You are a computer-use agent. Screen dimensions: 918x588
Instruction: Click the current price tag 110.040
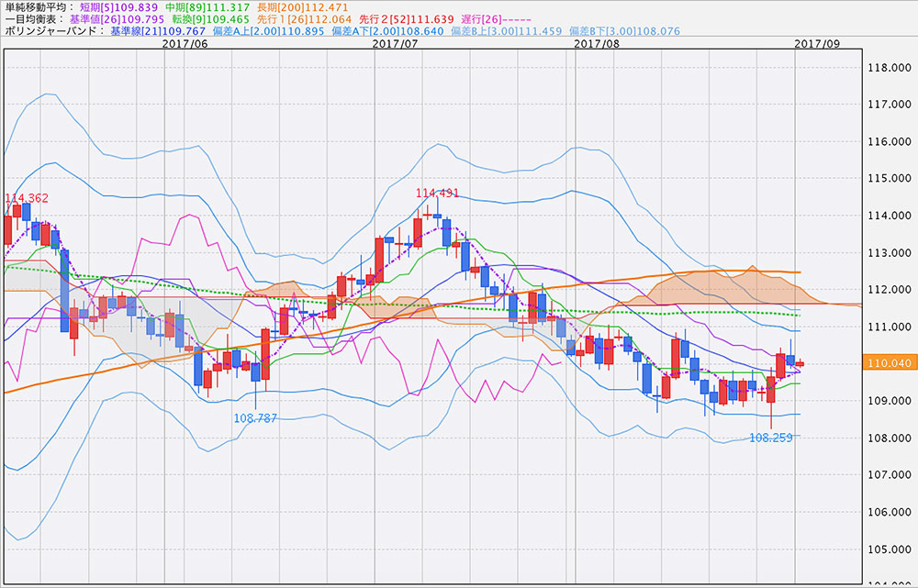click(887, 363)
